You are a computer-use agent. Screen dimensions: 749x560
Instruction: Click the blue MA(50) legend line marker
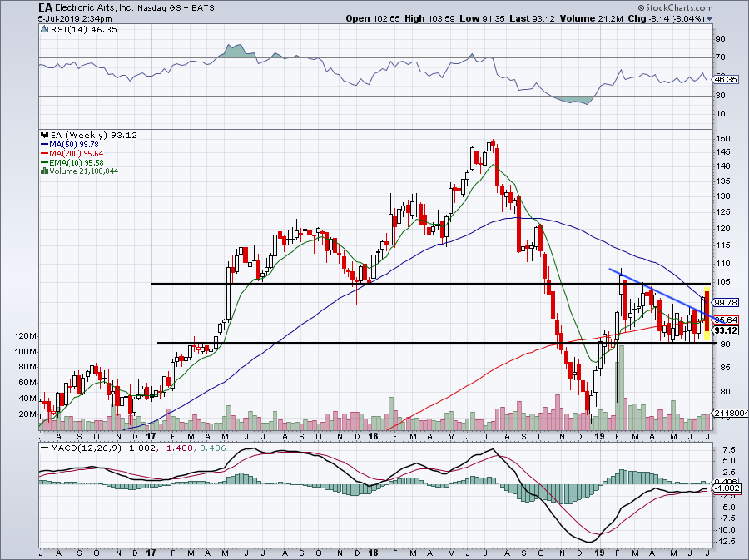tap(45, 144)
